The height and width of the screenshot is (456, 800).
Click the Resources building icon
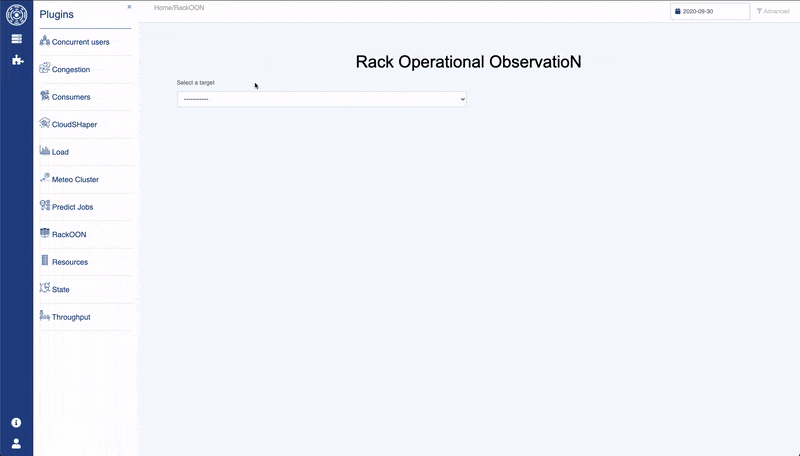click(45, 261)
